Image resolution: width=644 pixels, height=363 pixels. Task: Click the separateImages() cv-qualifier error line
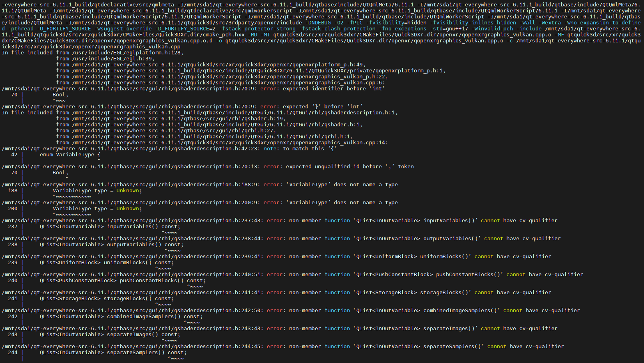click(280, 329)
